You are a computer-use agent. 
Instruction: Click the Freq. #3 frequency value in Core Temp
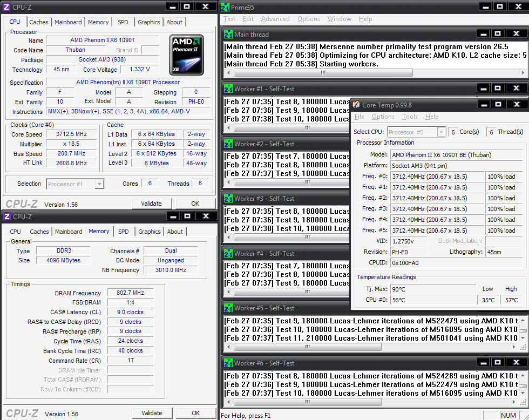coord(437,209)
